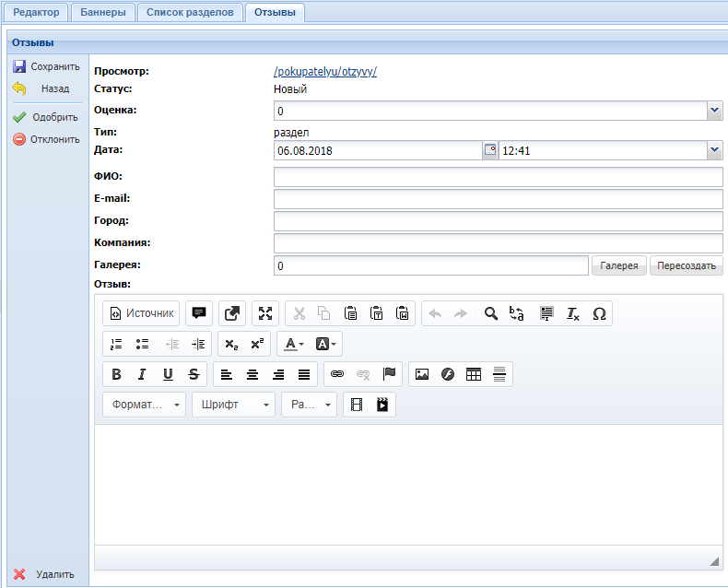This screenshot has width=728, height=588.
Task: Click the Copy icon in the toolbar
Action: click(x=324, y=313)
